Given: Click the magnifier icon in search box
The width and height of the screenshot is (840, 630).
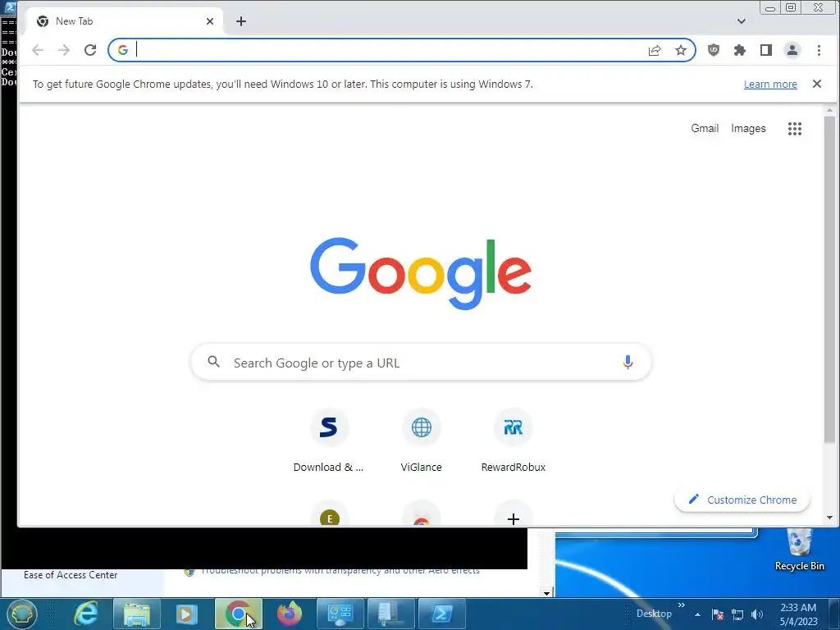Looking at the screenshot, I should coord(214,362).
